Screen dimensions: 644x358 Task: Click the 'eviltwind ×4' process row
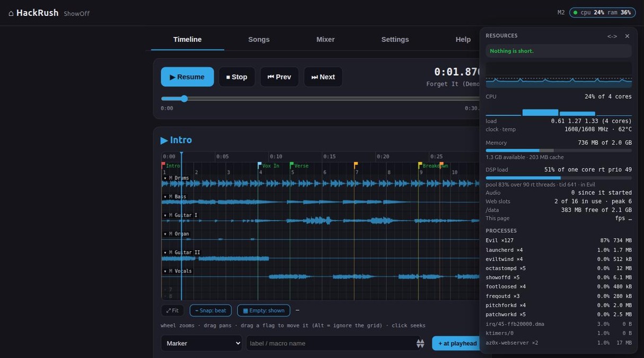[559, 259]
